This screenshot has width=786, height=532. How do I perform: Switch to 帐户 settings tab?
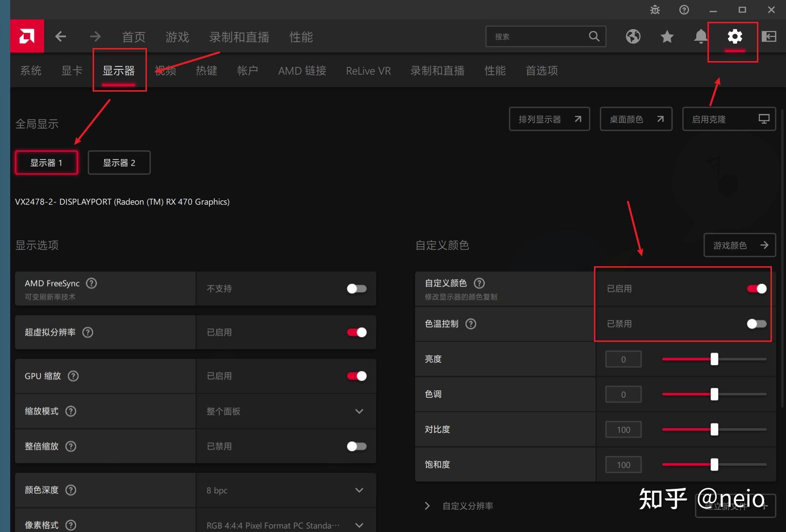click(x=248, y=71)
